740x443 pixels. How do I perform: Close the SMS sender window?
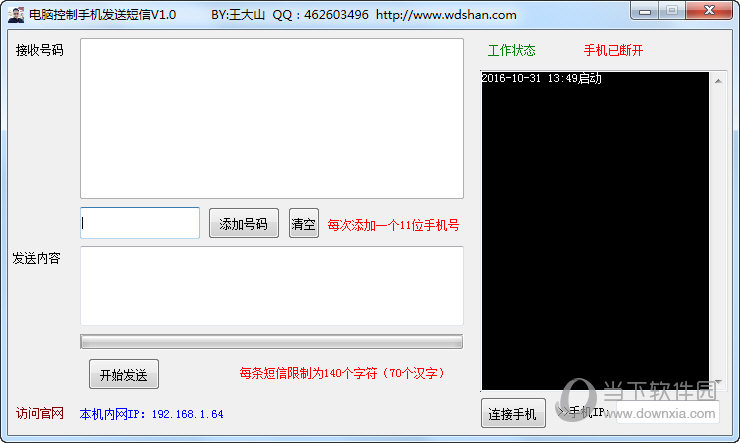pyautogui.click(x=709, y=11)
